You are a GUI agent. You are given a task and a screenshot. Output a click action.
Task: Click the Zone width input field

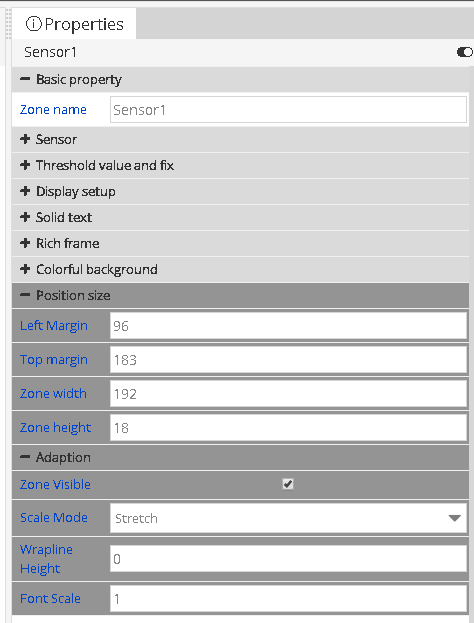pos(288,394)
